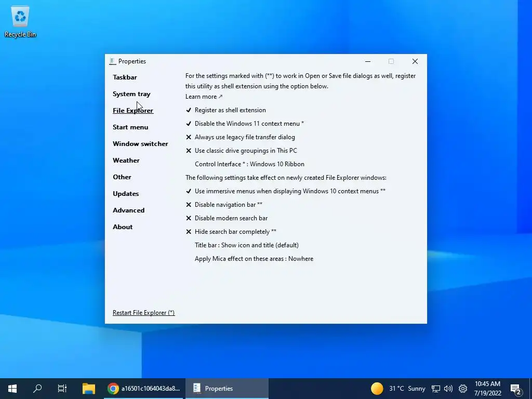Open Title bar Show icon and title dropdown
The image size is (532, 399).
coord(247,245)
